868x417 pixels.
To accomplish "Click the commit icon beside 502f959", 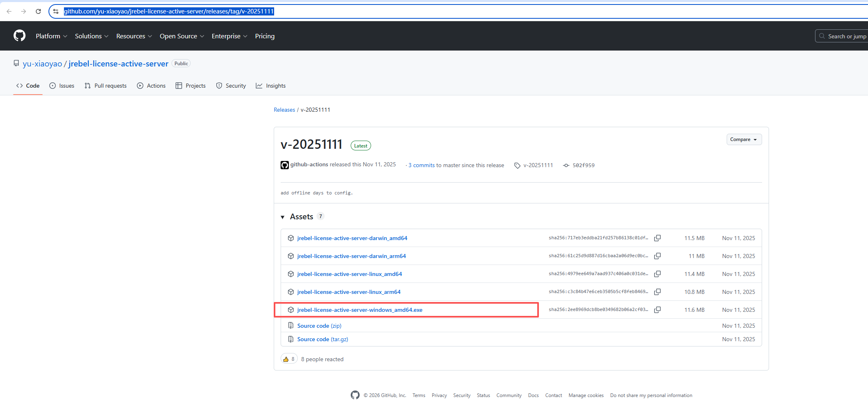I will tap(566, 165).
